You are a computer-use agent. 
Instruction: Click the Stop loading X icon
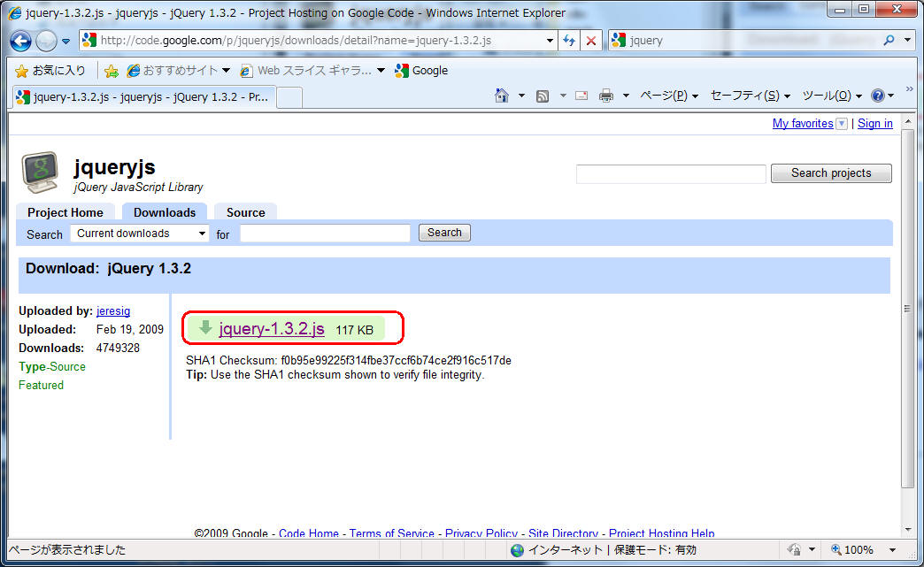(x=591, y=41)
